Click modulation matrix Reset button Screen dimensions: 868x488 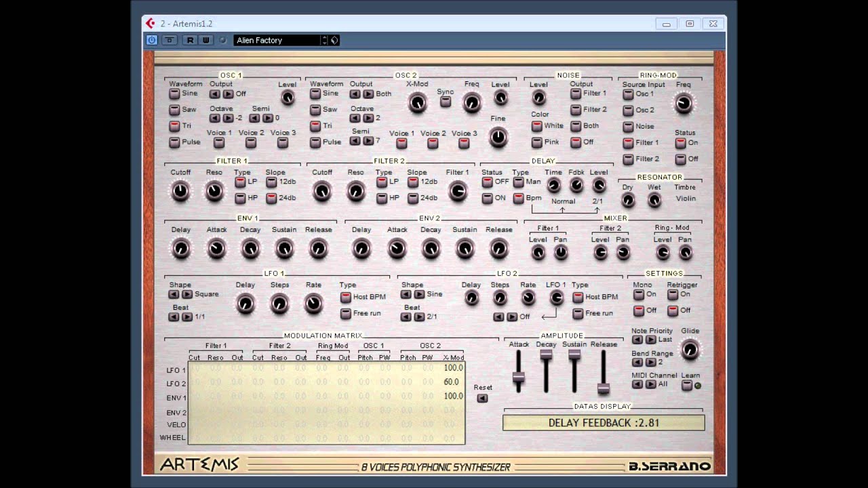(x=482, y=398)
